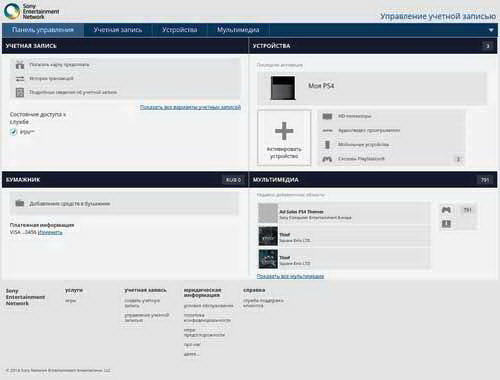
Task: Click the games controller icon in Мультимедиа
Action: click(x=446, y=210)
